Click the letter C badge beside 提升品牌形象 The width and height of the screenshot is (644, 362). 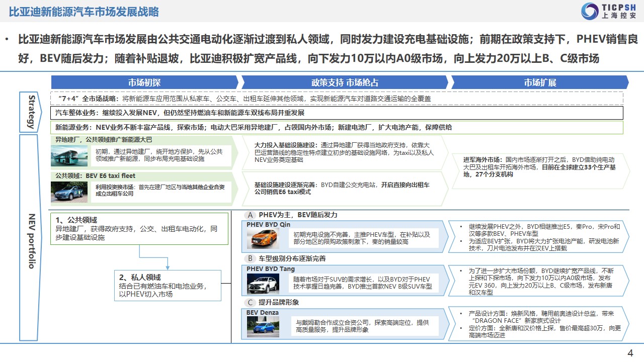point(250,302)
